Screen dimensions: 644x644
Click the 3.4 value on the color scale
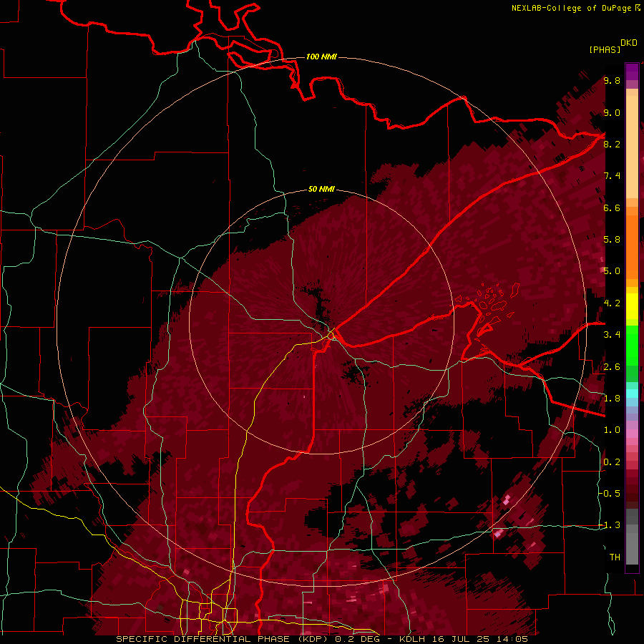point(612,335)
